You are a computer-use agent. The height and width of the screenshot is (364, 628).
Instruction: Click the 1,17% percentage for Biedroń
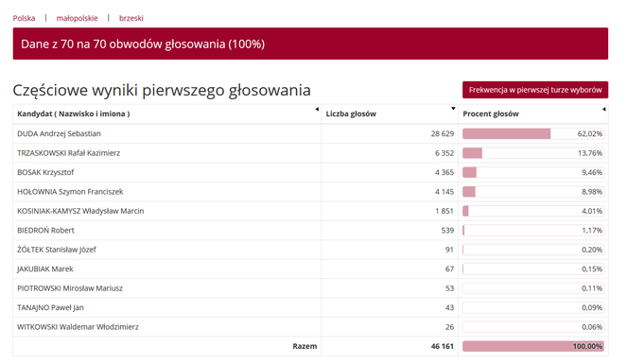(x=592, y=231)
